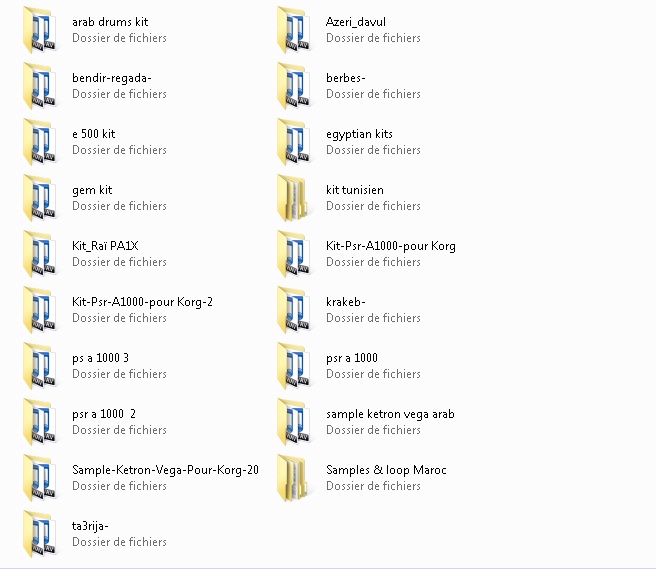The image size is (656, 569).
Task: Click the sample ketron vega arab folder icon
Action: pyautogui.click(x=294, y=422)
